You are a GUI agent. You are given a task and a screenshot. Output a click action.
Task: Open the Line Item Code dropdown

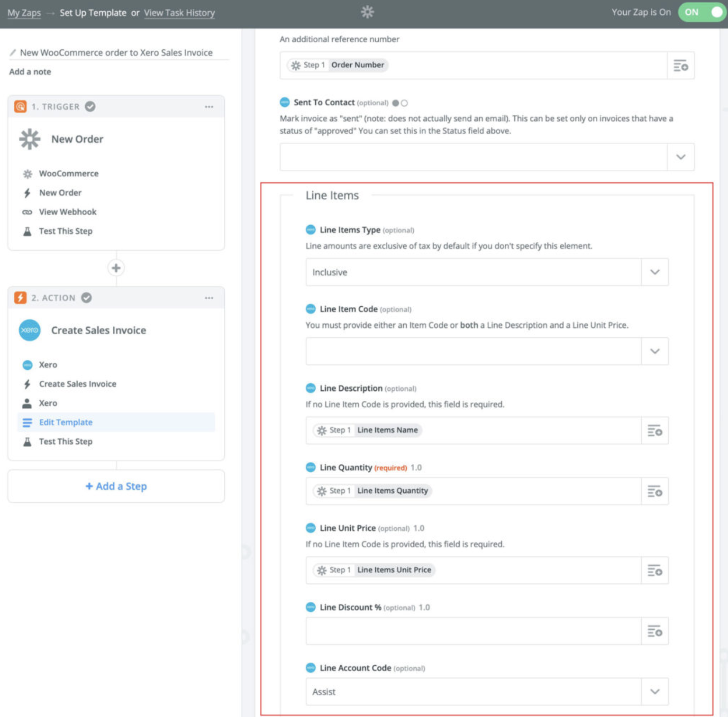[655, 351]
